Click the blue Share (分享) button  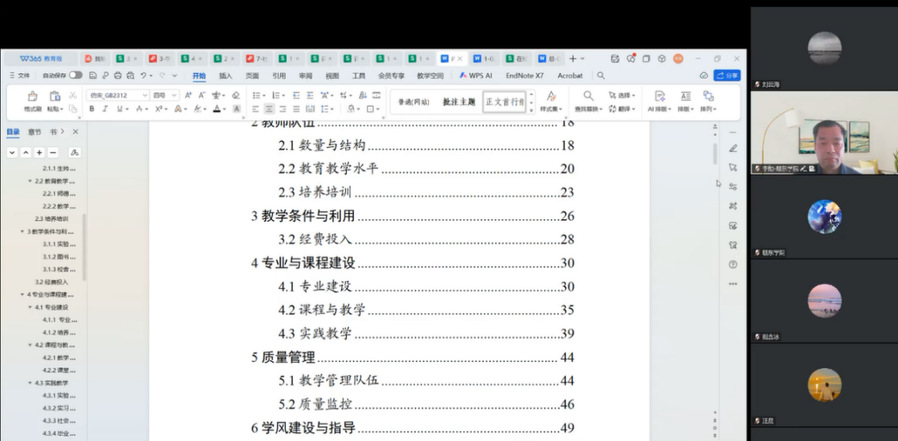(727, 75)
